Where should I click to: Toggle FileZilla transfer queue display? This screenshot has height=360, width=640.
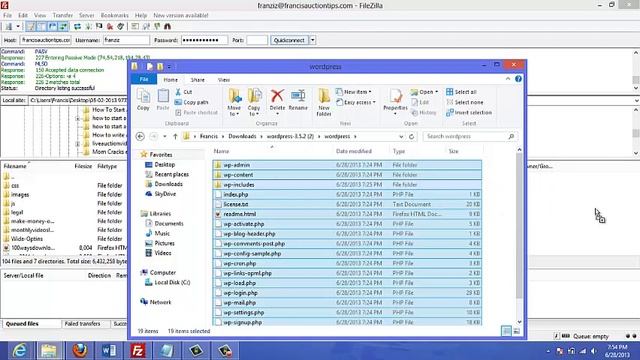[x=63, y=27]
